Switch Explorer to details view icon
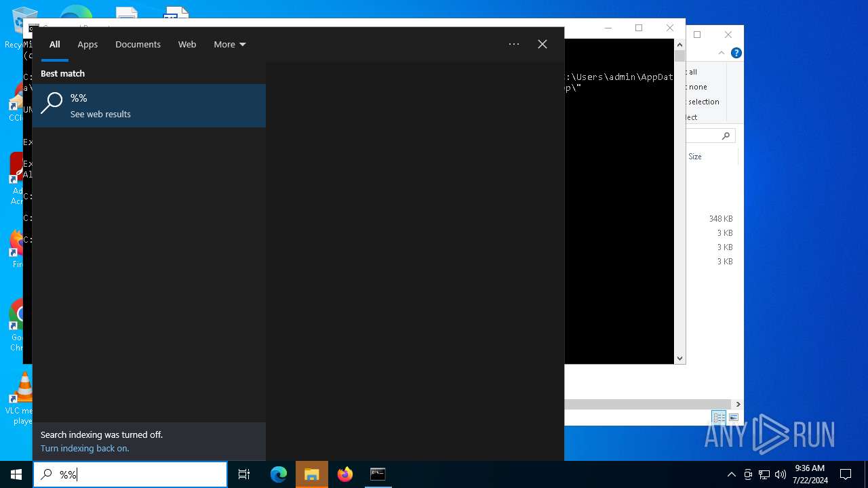Image resolution: width=868 pixels, height=488 pixels. click(x=719, y=418)
